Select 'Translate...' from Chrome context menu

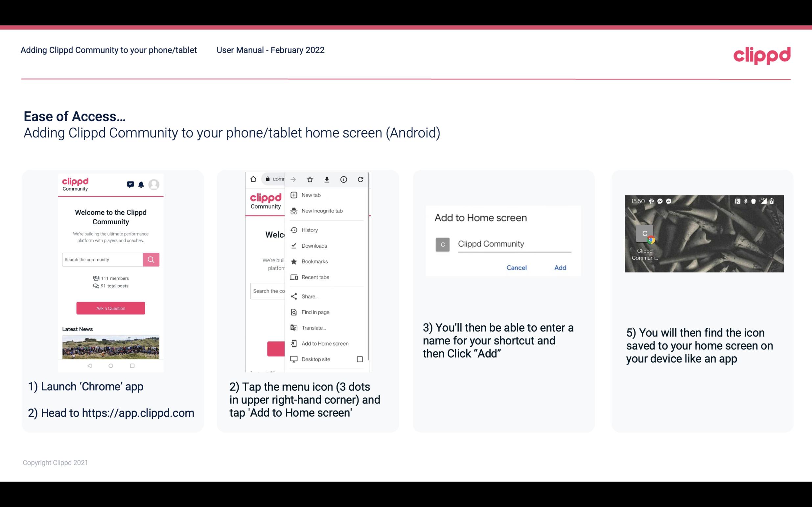coord(314,328)
